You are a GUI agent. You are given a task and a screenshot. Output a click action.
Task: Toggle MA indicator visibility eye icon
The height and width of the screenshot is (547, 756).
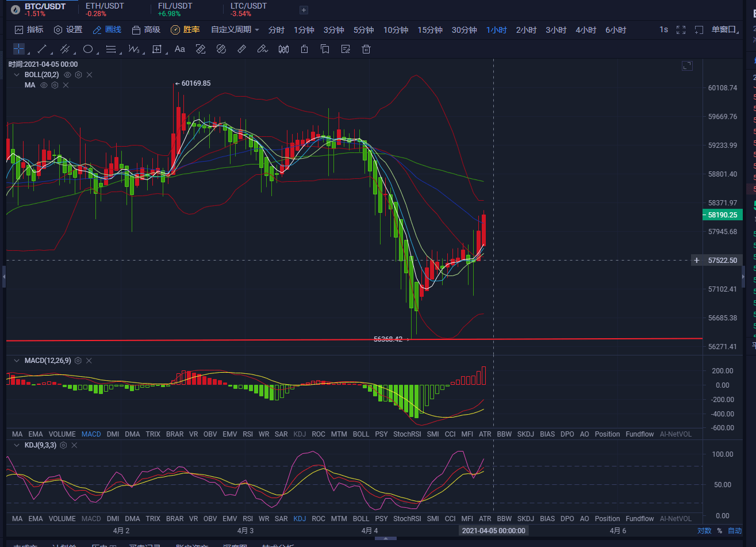(x=44, y=85)
